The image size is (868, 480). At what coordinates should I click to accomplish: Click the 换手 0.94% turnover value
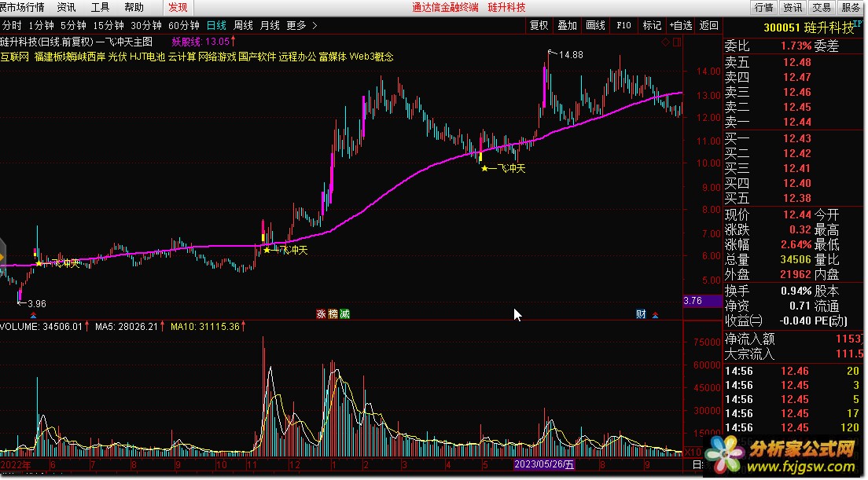(x=796, y=291)
